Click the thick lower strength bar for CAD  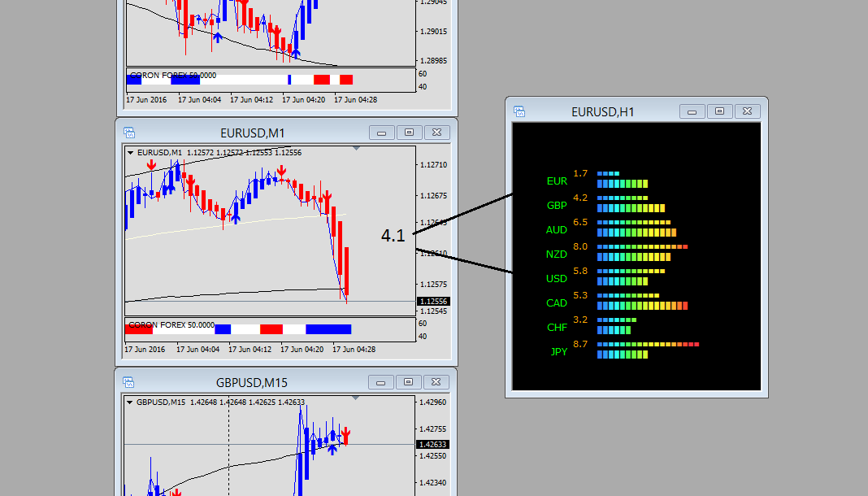[x=642, y=306]
